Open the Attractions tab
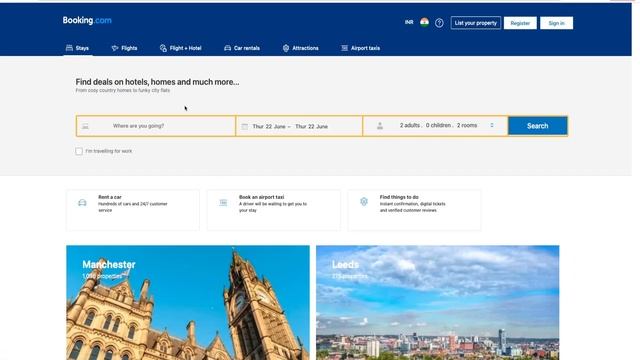Viewport: 640px width, 360px height. pos(300,48)
